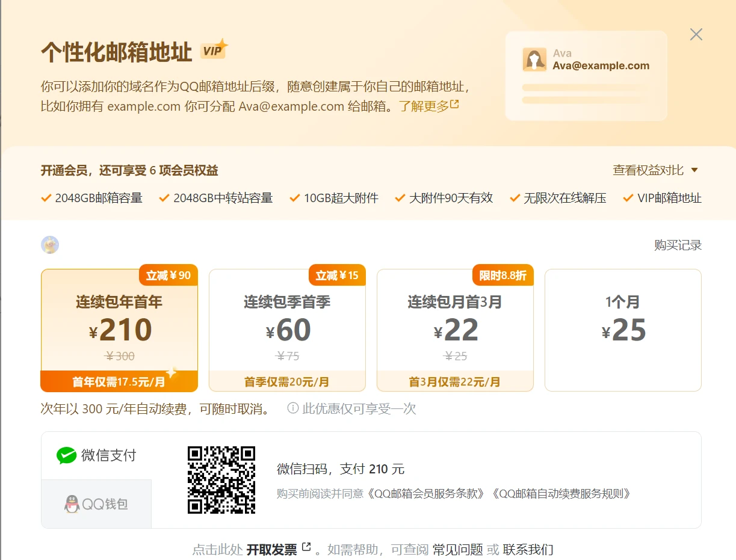Select the 1个月 ¥25 plan
Image resolution: width=736 pixels, height=560 pixels.
click(623, 330)
